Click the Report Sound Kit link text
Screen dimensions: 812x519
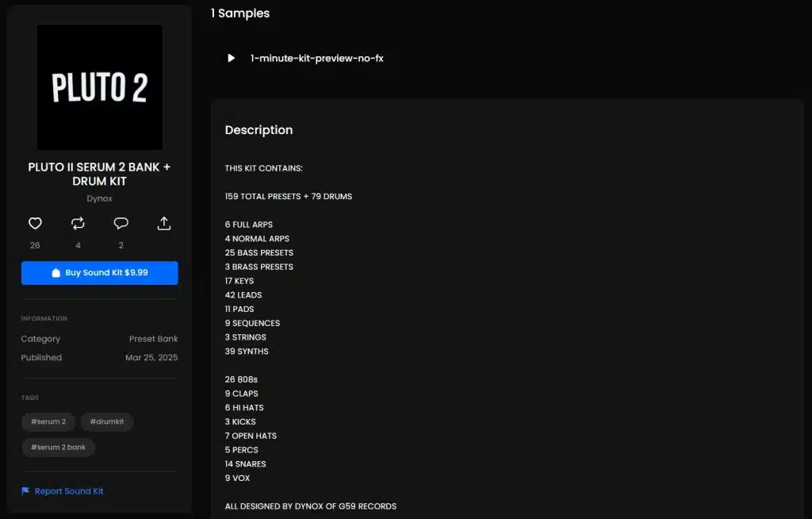[x=69, y=491]
